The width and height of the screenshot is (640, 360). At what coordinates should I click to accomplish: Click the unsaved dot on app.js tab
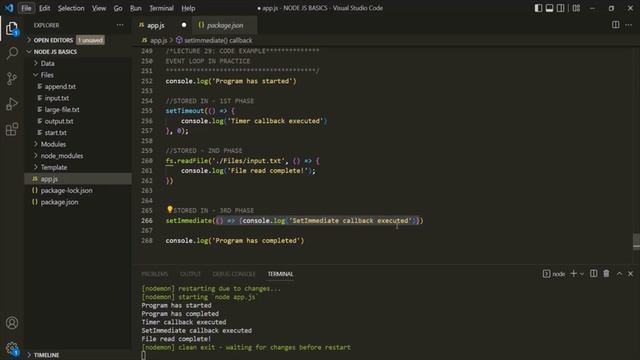click(184, 25)
